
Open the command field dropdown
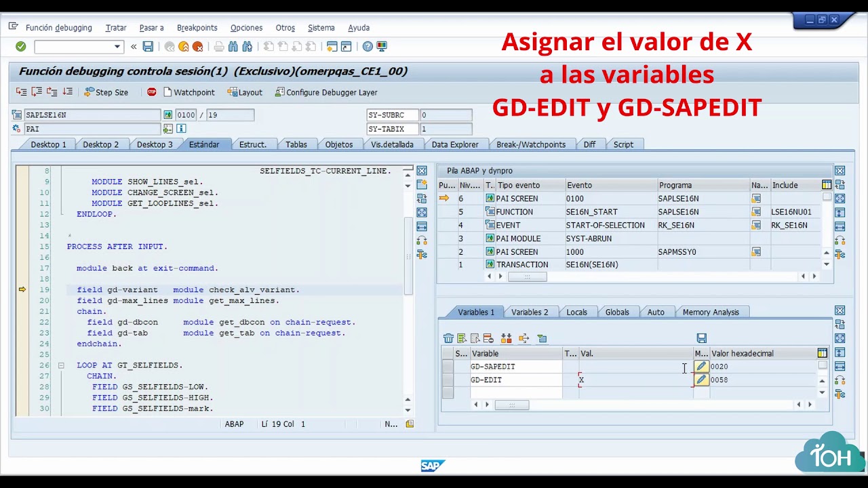117,47
